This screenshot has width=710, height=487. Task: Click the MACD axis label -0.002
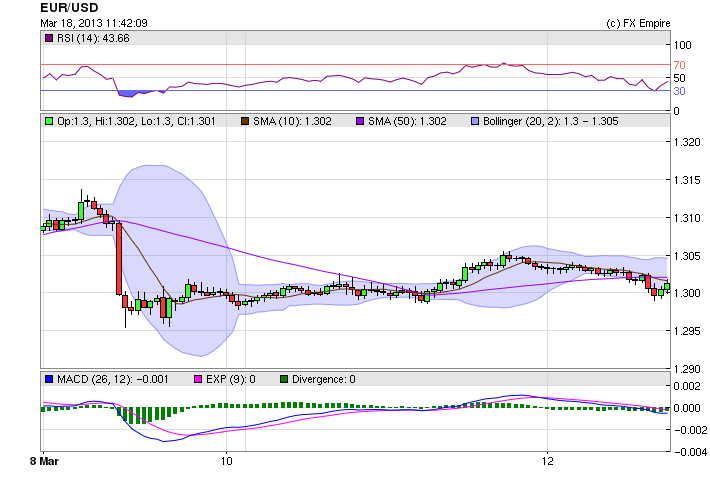coord(690,430)
